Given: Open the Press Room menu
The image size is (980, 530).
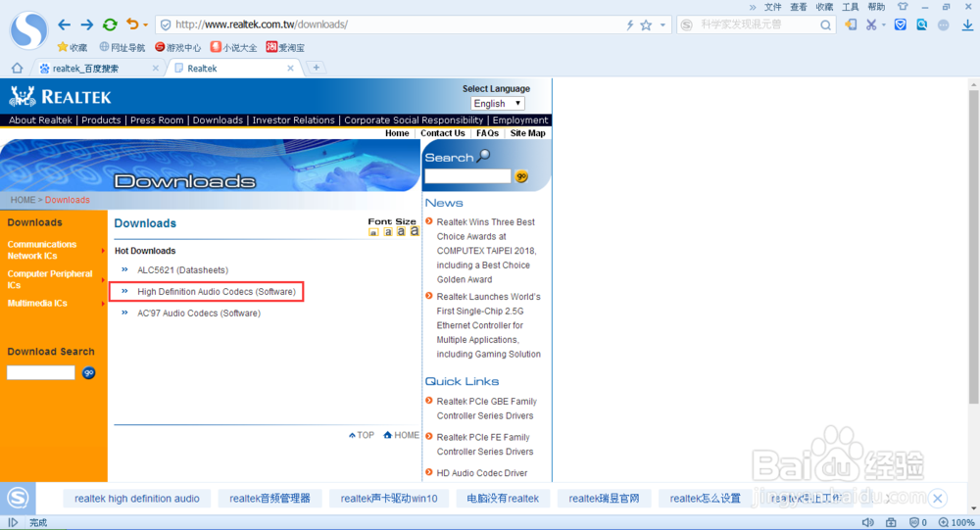Looking at the screenshot, I should (x=157, y=120).
